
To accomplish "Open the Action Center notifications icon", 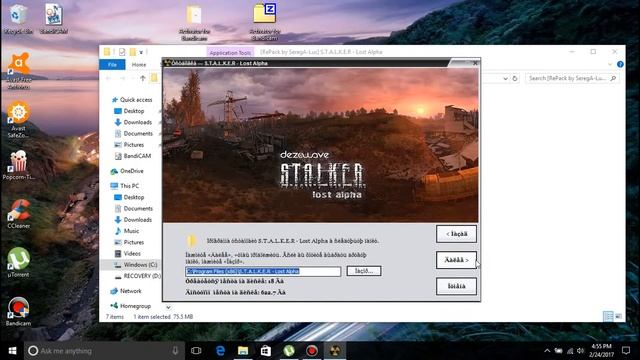I will coord(626,351).
